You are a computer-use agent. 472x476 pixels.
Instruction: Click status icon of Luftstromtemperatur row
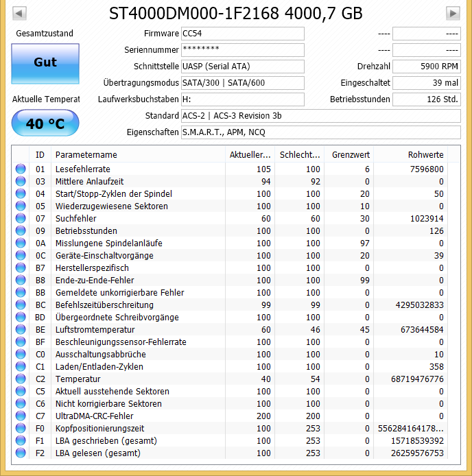[x=21, y=329]
